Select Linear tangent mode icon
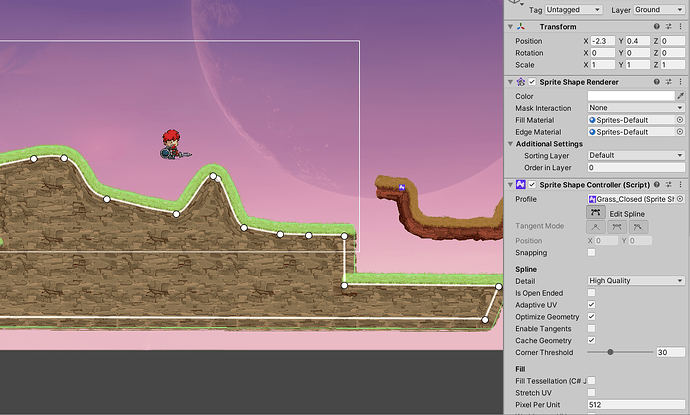 [596, 227]
